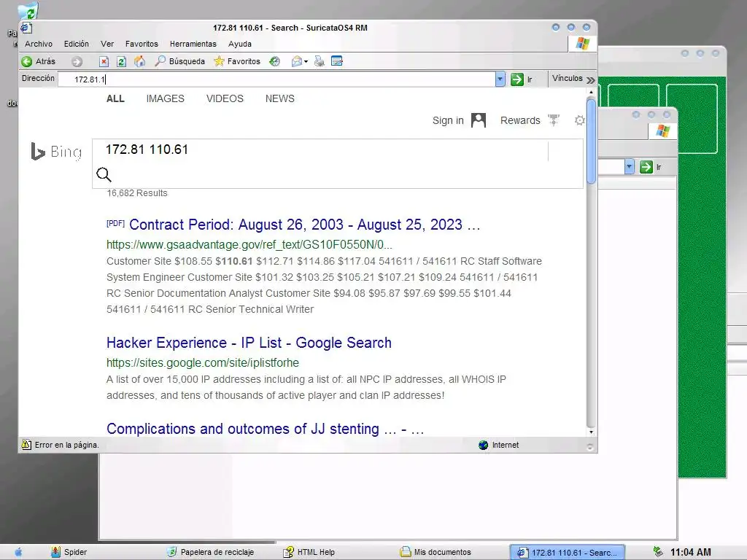747x560 pixels.
Task: Click the page scrollbar thumb
Action: point(591,141)
